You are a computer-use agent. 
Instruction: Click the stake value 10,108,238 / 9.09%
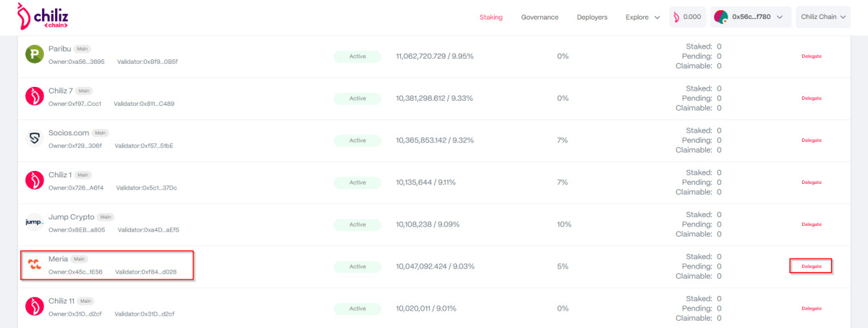coord(426,224)
